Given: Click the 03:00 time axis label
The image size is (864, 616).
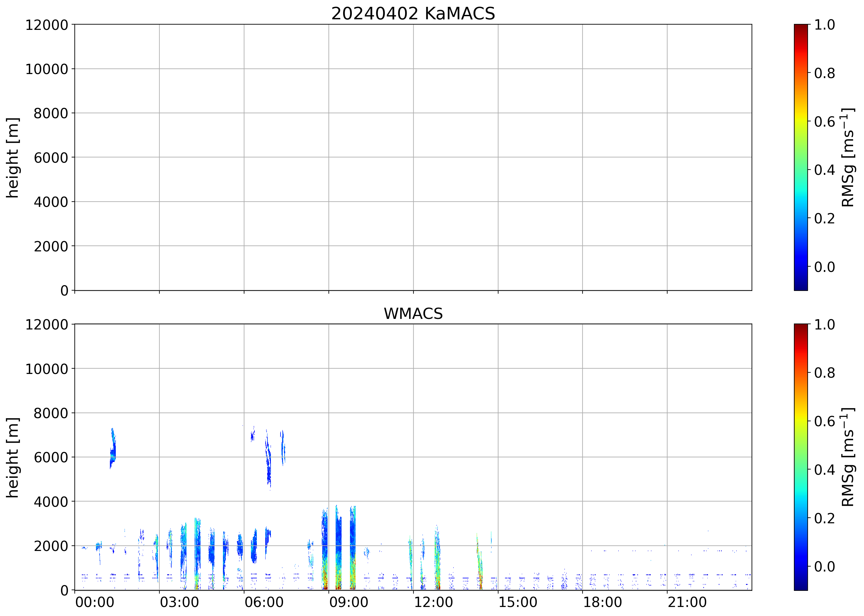Looking at the screenshot, I should 179,602.
